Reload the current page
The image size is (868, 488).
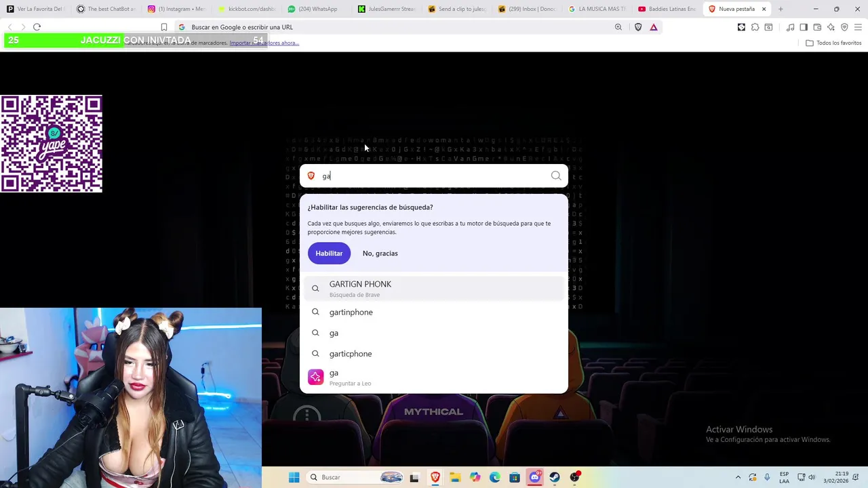pyautogui.click(x=37, y=27)
